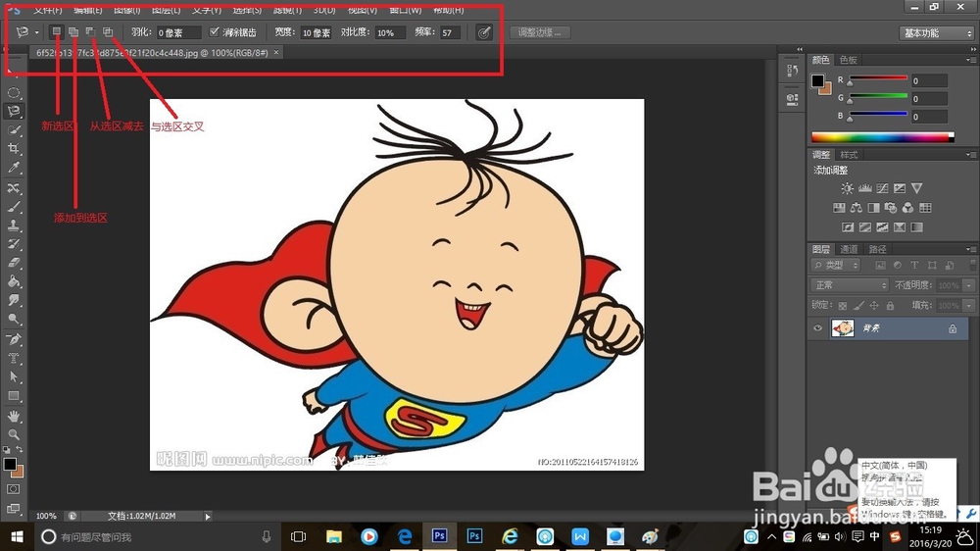Add a Brightness/Contrast adjustment
The height and width of the screenshot is (551, 980).
coord(847,188)
